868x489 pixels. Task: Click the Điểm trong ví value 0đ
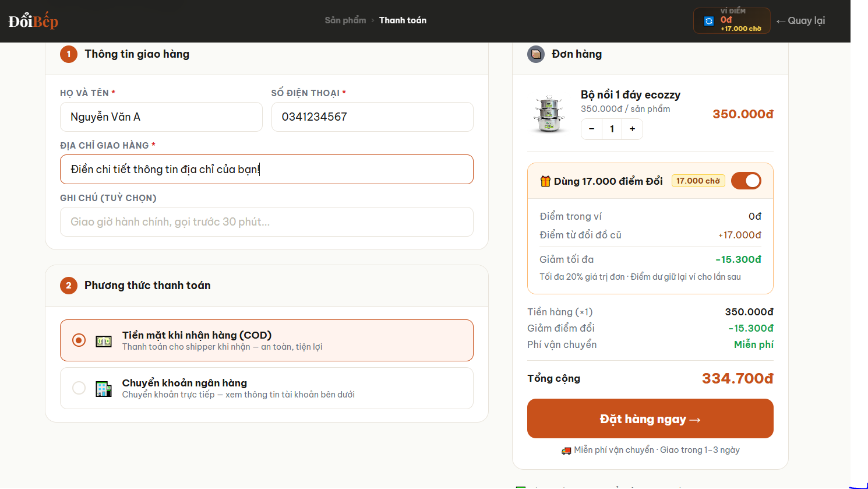coord(755,216)
